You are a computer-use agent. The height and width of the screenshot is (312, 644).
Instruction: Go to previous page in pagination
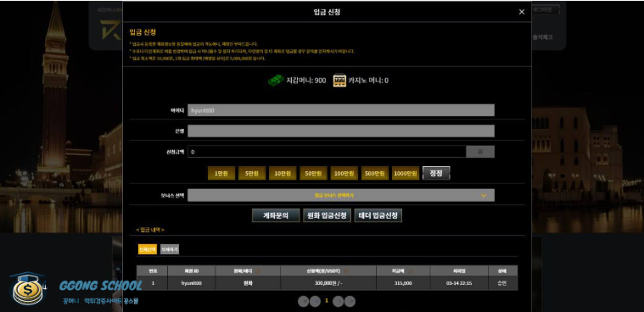click(x=315, y=301)
